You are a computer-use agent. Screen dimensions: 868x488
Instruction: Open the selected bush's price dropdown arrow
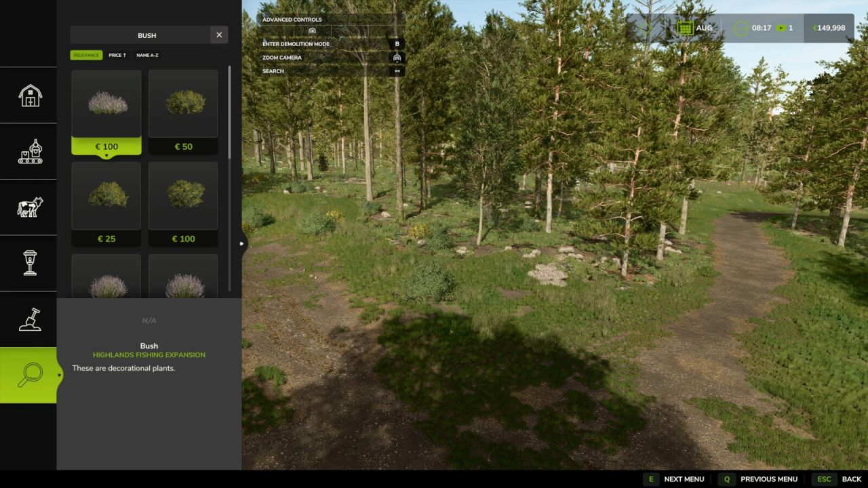(x=106, y=155)
